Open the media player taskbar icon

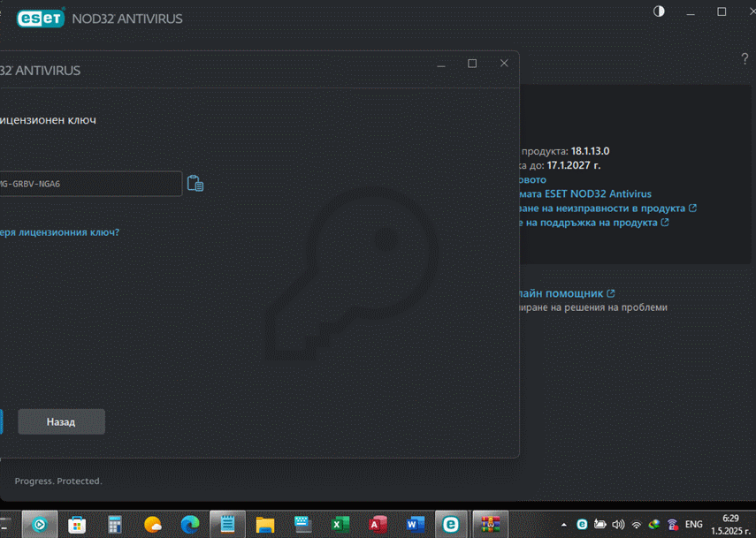[40, 524]
